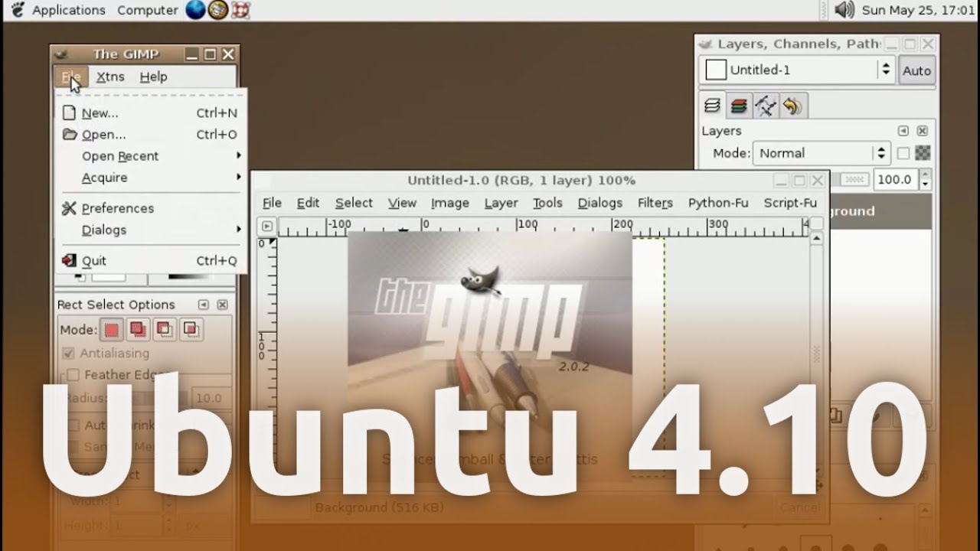This screenshot has height=551, width=980.
Task: Choose Open... from the File menu
Action: click(151, 135)
